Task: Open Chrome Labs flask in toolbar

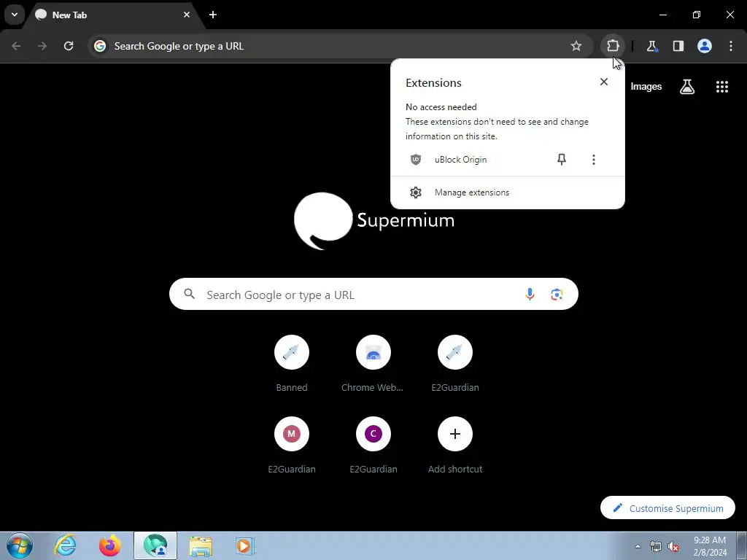Action: pyautogui.click(x=651, y=46)
